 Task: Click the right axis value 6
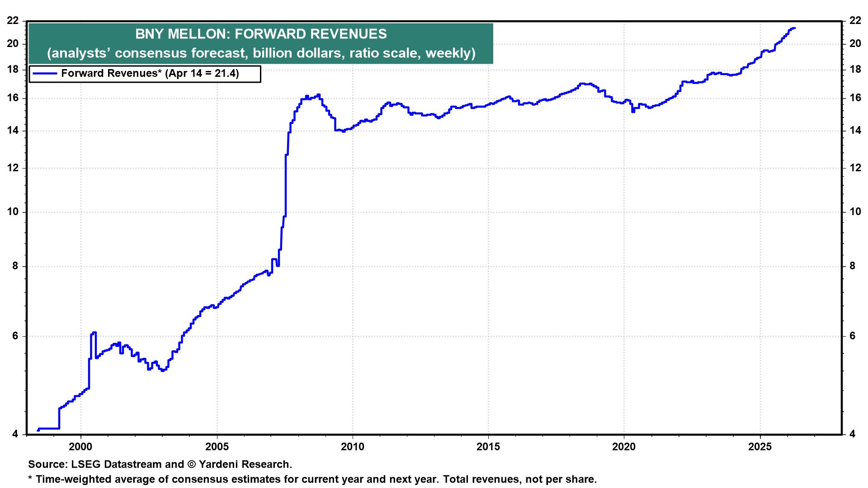click(852, 336)
